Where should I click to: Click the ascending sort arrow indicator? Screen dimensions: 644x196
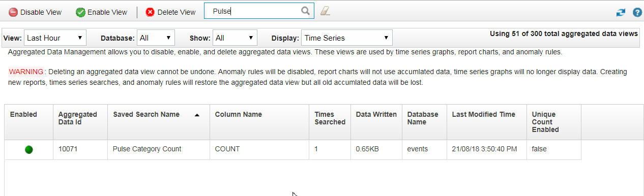(197, 115)
